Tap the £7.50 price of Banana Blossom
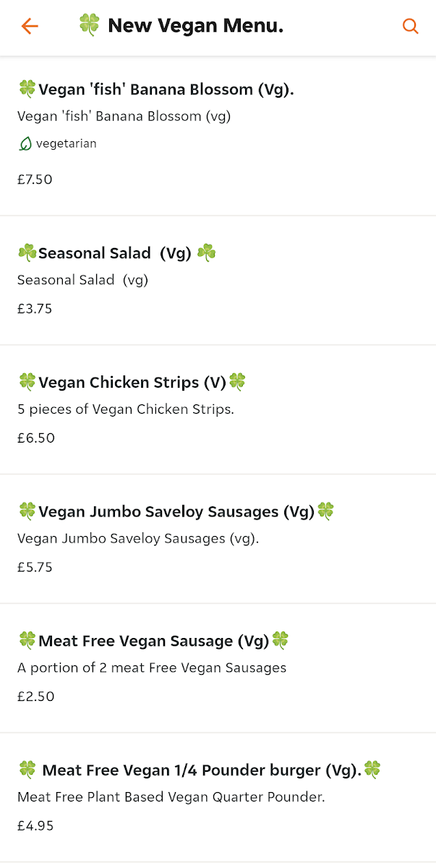The image size is (436, 868). (x=35, y=179)
